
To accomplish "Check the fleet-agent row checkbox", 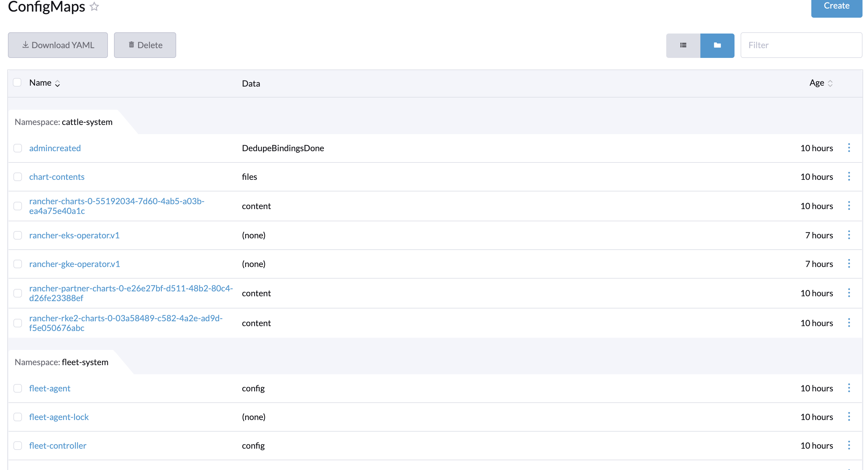I will (18, 388).
